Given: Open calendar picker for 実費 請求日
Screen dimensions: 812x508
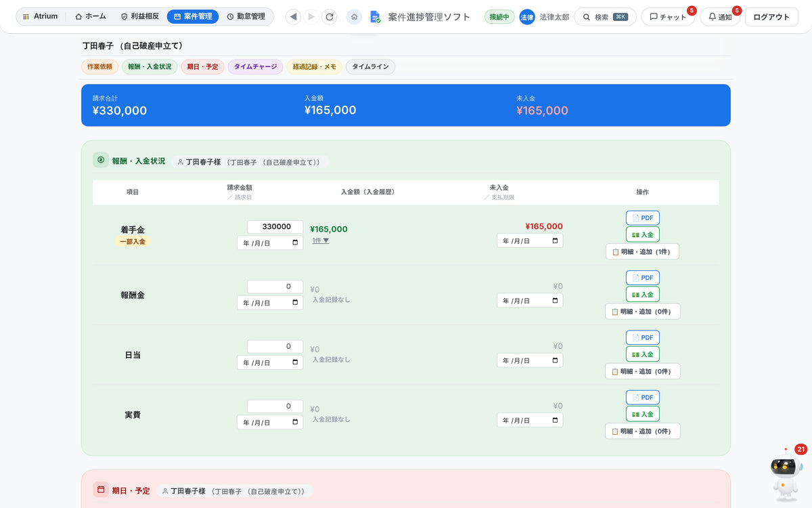Looking at the screenshot, I should (x=295, y=422).
